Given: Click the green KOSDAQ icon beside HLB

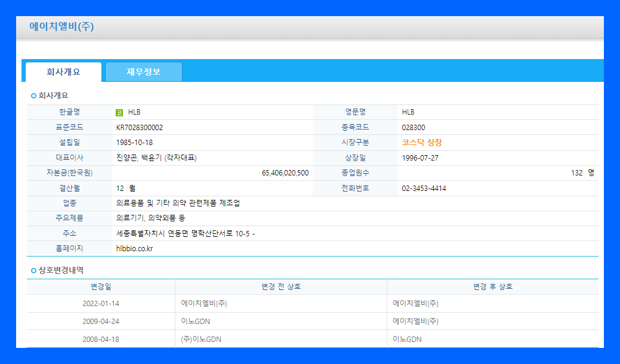Looking at the screenshot, I should click(x=119, y=113).
